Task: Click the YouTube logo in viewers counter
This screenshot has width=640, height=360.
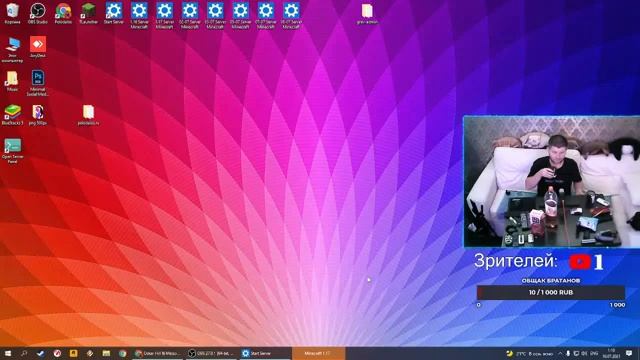Action: 580,262
